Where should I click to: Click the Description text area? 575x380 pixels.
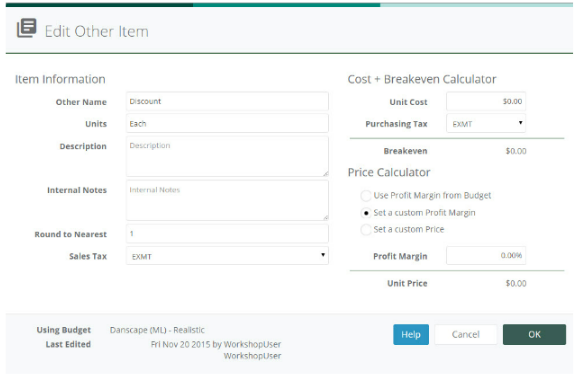[x=227, y=156]
